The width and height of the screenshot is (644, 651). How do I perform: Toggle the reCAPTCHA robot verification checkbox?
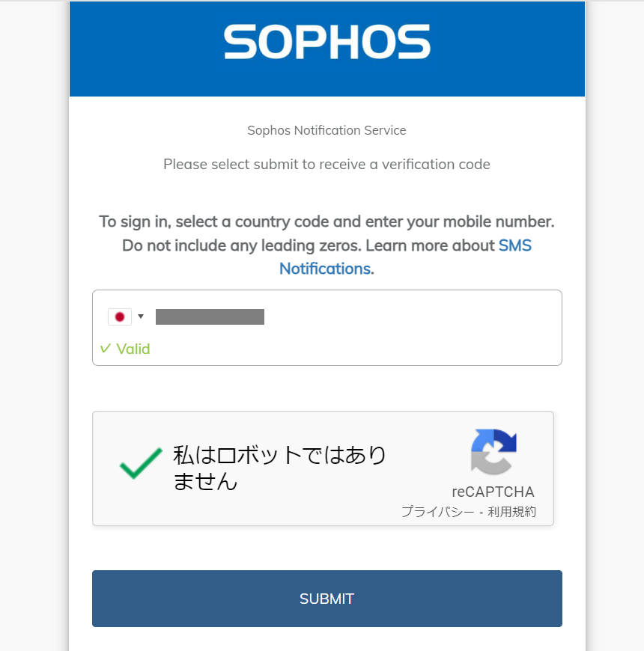click(x=141, y=464)
